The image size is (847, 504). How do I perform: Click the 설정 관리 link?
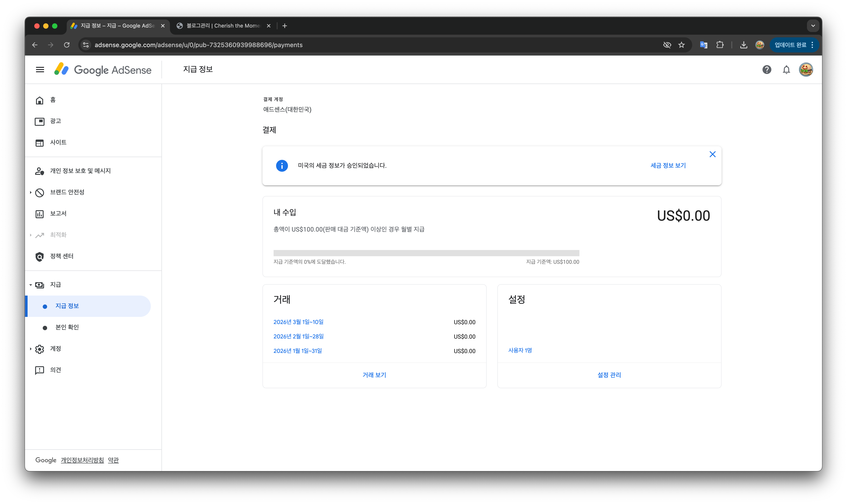609,375
